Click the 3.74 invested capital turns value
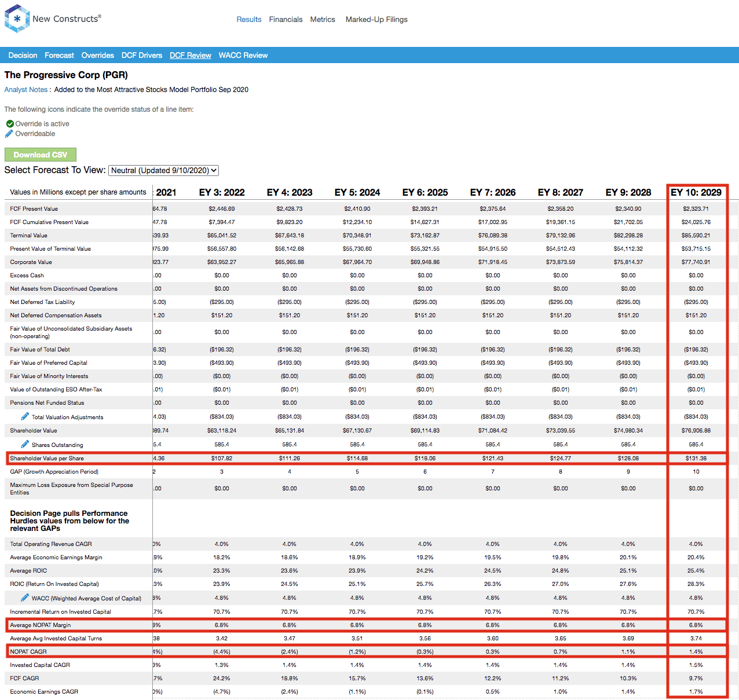Viewport: 739px width, 700px height. point(696,638)
